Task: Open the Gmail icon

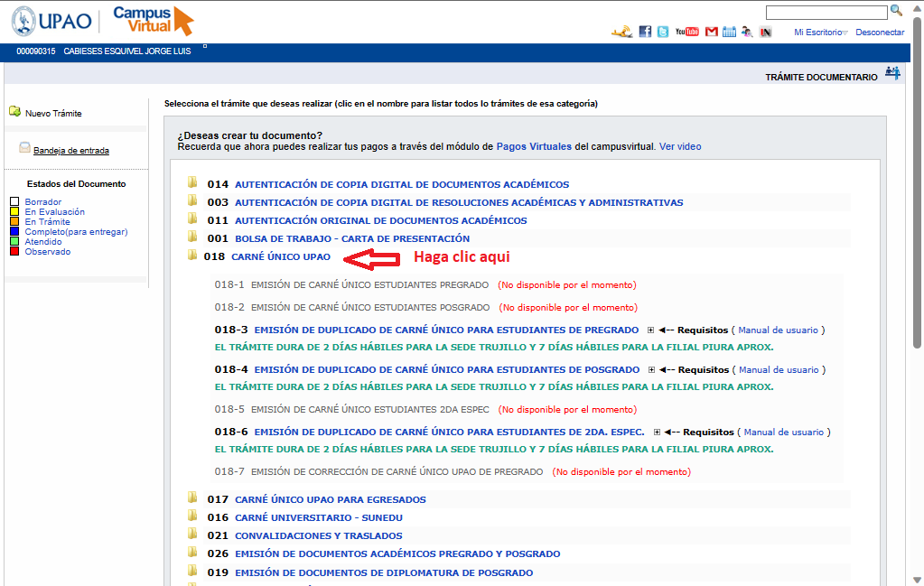Action: tap(712, 32)
